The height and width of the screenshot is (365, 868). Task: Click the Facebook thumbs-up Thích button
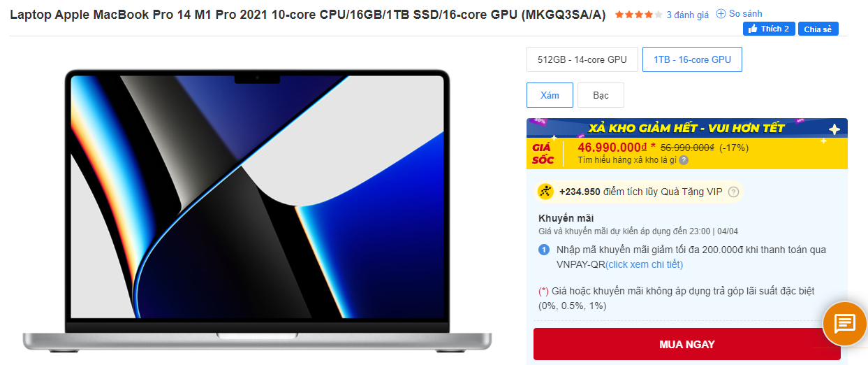point(769,29)
